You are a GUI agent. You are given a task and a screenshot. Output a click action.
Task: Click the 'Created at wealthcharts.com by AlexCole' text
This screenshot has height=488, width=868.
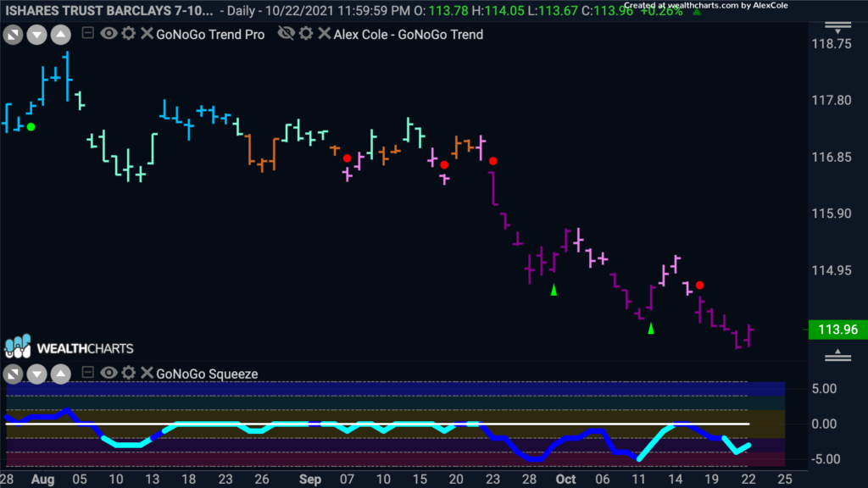point(706,6)
